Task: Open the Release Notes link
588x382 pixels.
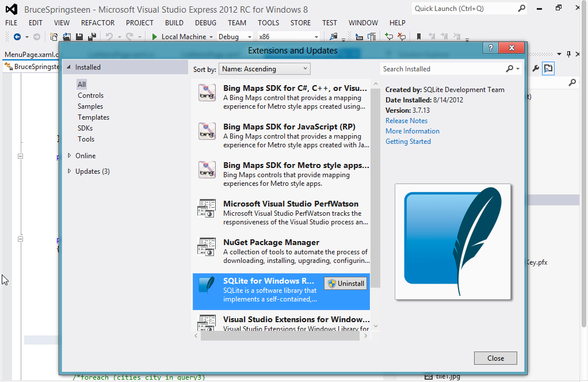Action: [407, 121]
